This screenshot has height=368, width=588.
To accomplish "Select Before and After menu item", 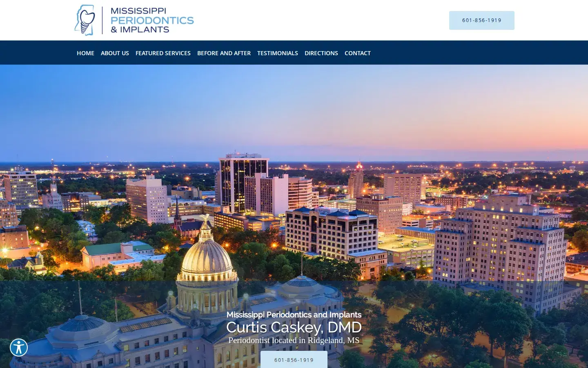I will coord(224,53).
